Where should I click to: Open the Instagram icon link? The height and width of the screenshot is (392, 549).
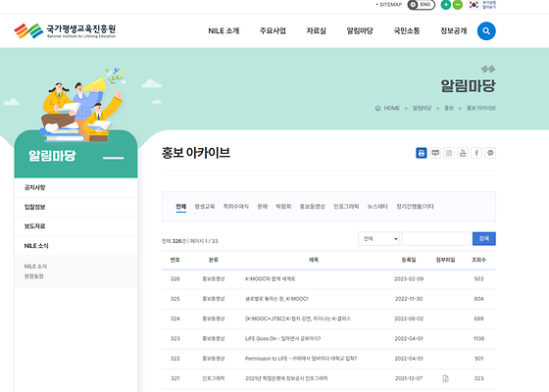(x=449, y=153)
